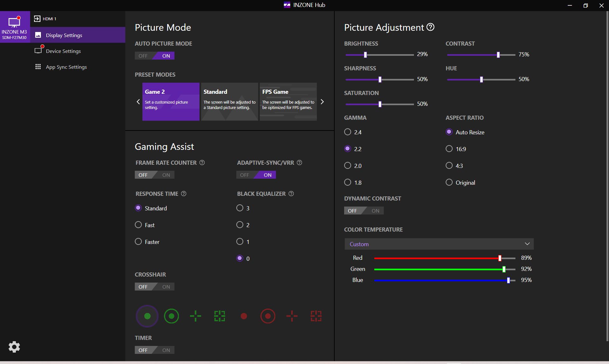Select Black Equalizer level 2

[x=240, y=225]
